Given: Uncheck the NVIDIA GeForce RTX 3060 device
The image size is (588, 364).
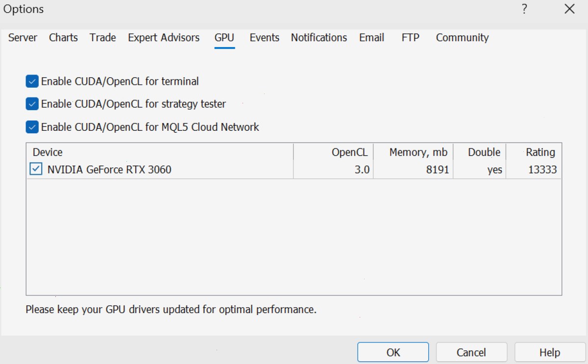Looking at the screenshot, I should [36, 170].
